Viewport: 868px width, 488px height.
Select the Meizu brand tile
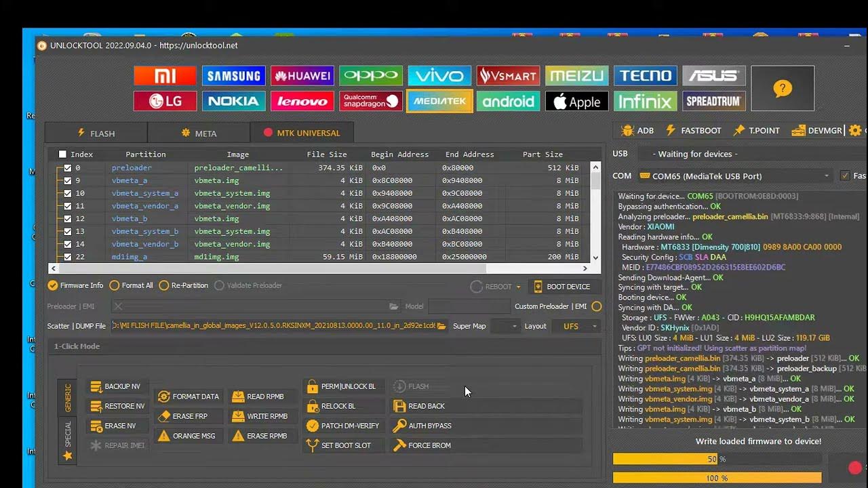[576, 75]
